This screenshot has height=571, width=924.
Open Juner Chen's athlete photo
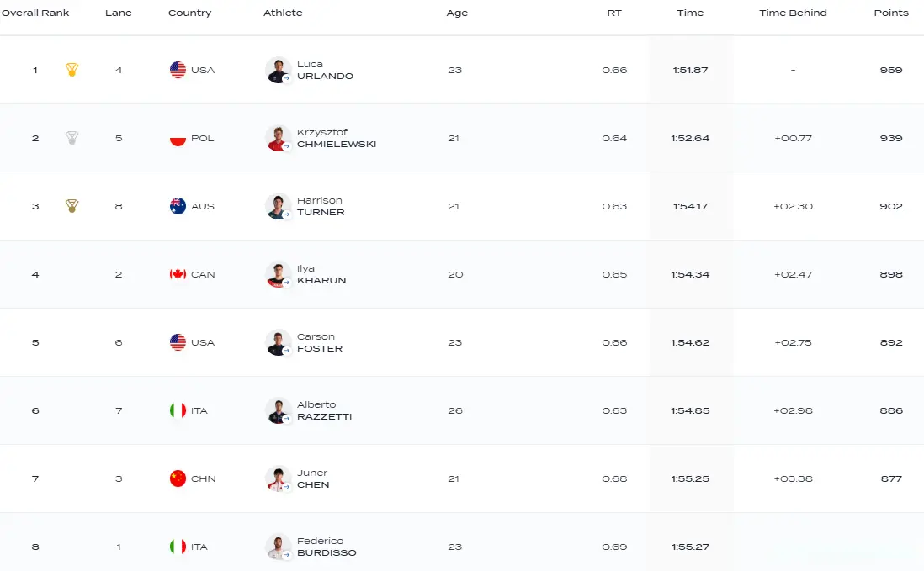[279, 478]
